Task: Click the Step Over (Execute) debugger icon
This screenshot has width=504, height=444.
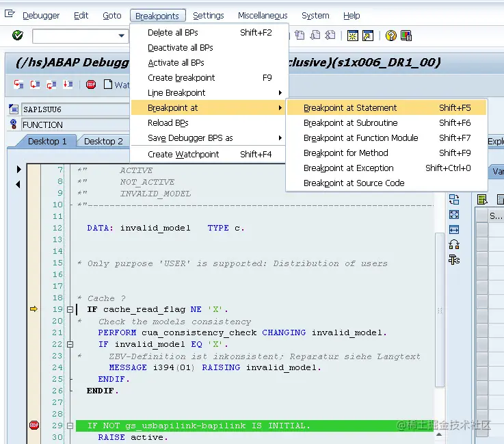Action: pyautogui.click(x=35, y=85)
